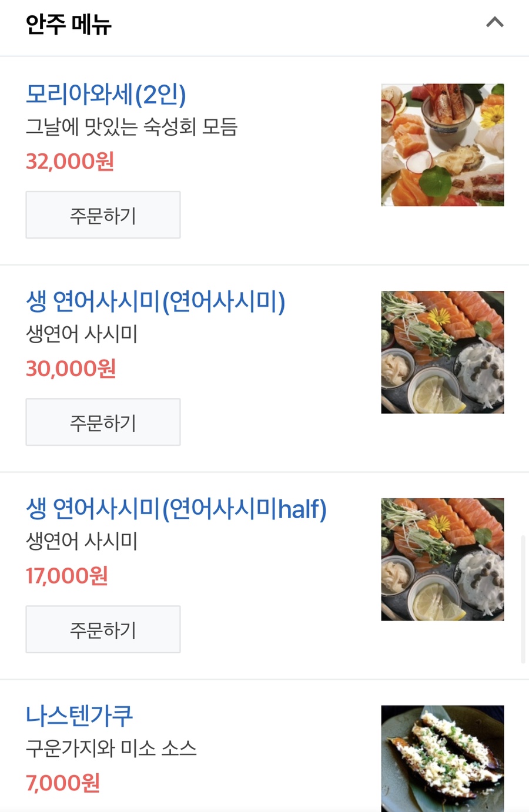Open the 나스텐가쿠 menu item
Image resolution: width=529 pixels, height=812 pixels.
pos(79,716)
